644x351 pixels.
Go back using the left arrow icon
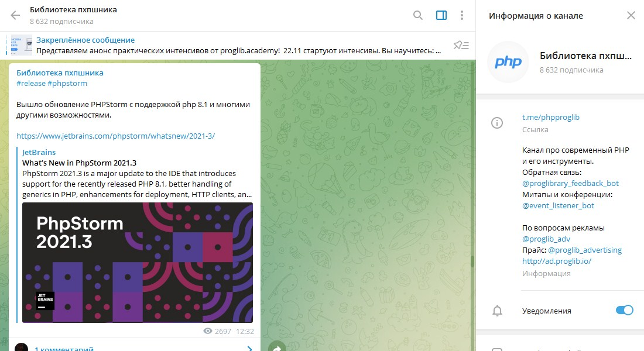point(15,16)
